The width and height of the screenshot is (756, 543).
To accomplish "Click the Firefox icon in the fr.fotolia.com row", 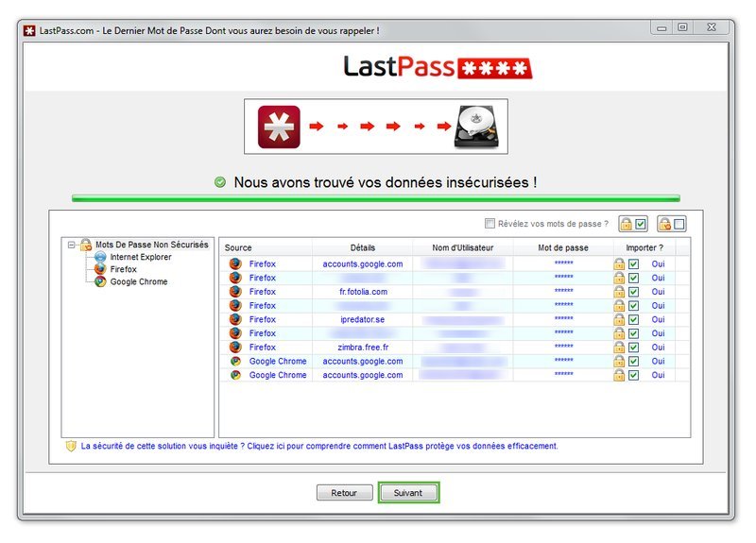I will pos(235,292).
